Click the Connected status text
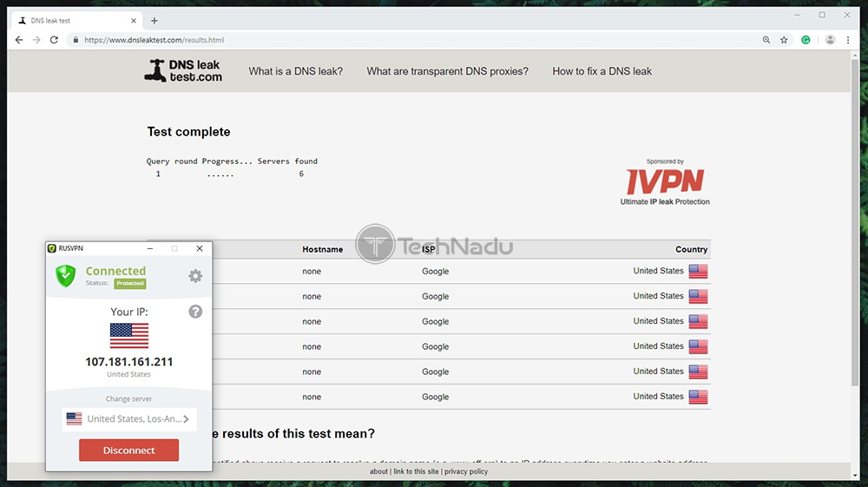The width and height of the screenshot is (868, 487). (x=115, y=271)
